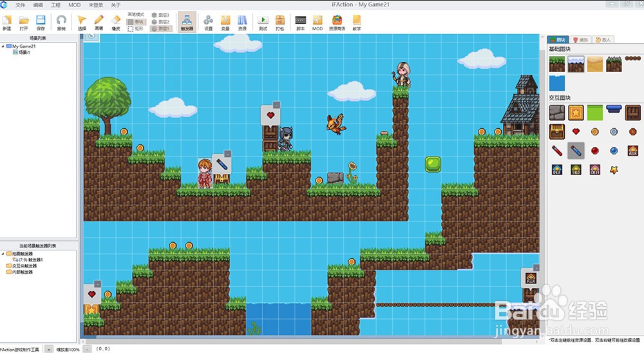Pick the rope bridge tile

(x=632, y=59)
